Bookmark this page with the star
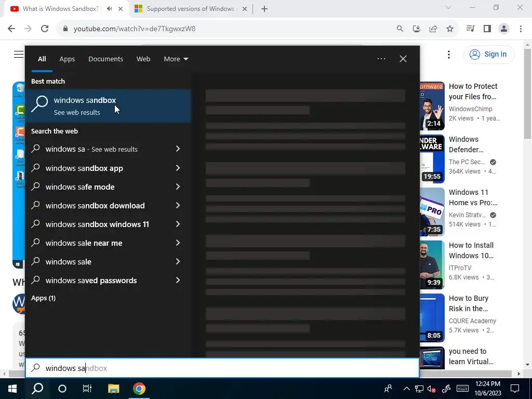Image resolution: width=532 pixels, height=399 pixels. pyautogui.click(x=450, y=29)
